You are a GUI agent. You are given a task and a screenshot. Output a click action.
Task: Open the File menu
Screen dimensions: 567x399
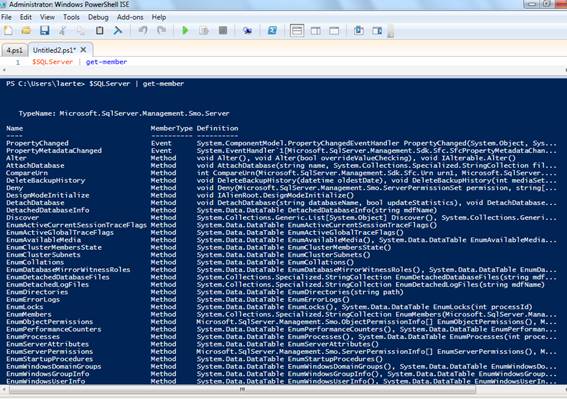pyautogui.click(x=6, y=17)
